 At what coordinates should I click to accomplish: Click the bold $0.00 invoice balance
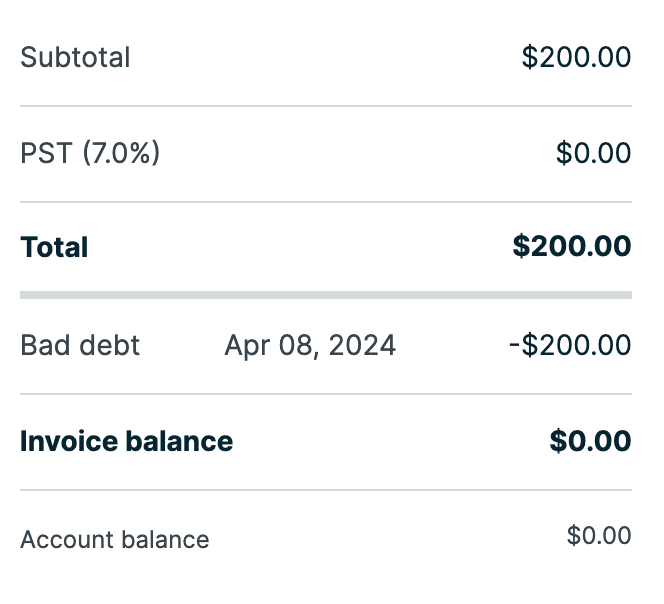[x=590, y=441]
